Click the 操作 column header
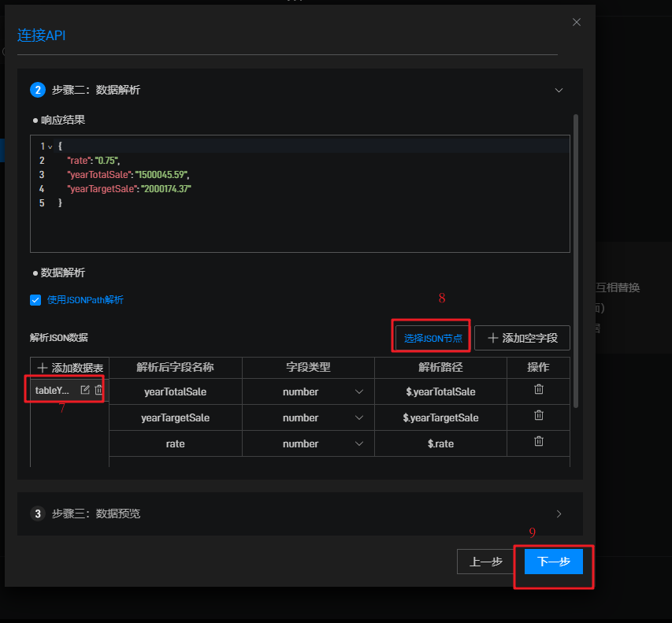 click(x=538, y=367)
